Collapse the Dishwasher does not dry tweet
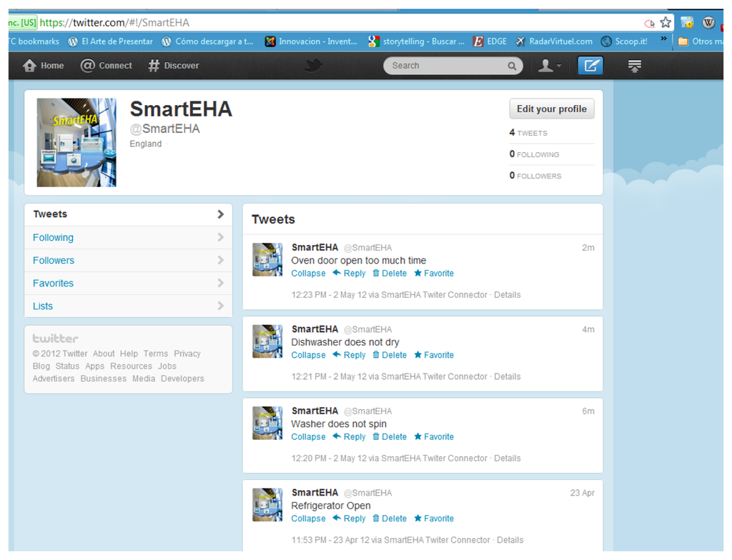This screenshot has height=560, width=732. click(309, 355)
